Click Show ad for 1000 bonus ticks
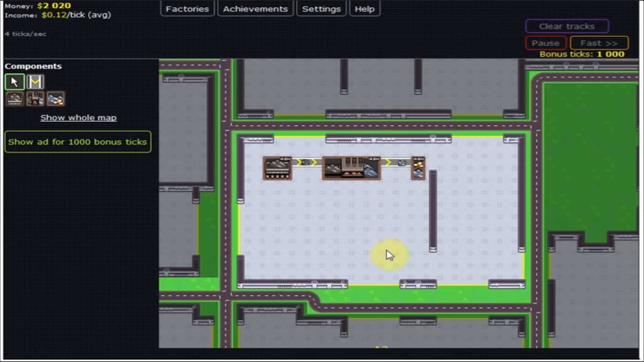Screen dimensions: 644x362 pyautogui.click(x=78, y=142)
